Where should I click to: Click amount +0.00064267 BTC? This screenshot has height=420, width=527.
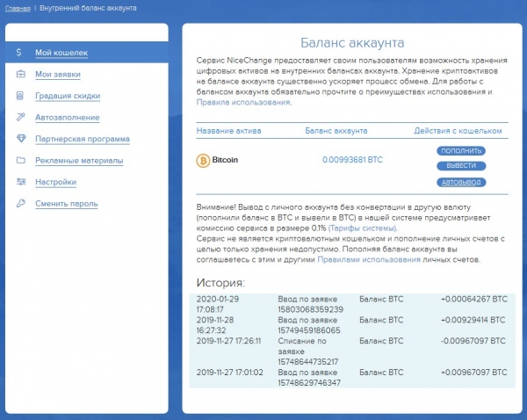474,299
